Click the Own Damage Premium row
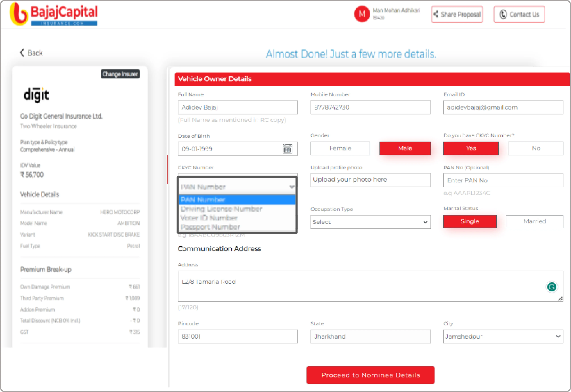 click(80, 287)
